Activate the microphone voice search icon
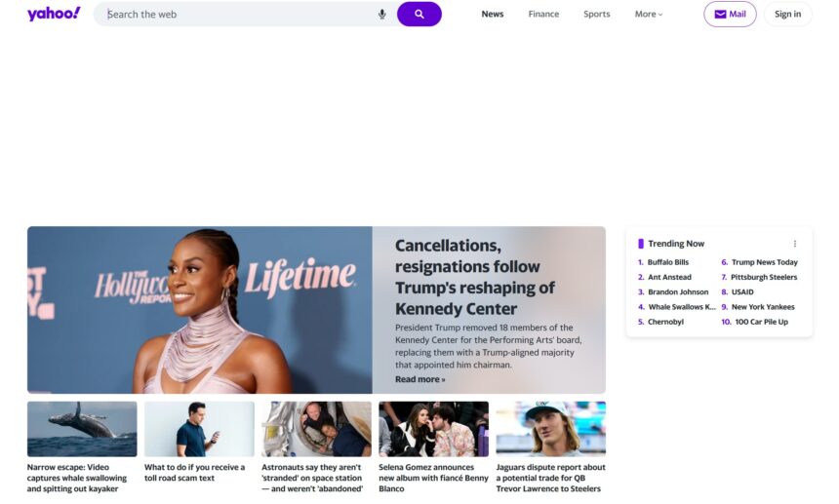The width and height of the screenshot is (839, 504). point(382,15)
